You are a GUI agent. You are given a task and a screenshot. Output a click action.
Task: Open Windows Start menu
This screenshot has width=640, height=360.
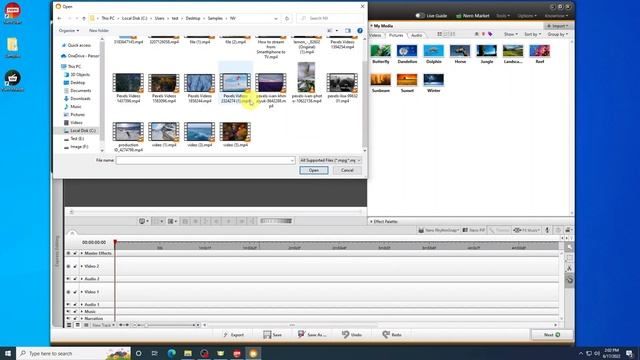tap(8, 353)
